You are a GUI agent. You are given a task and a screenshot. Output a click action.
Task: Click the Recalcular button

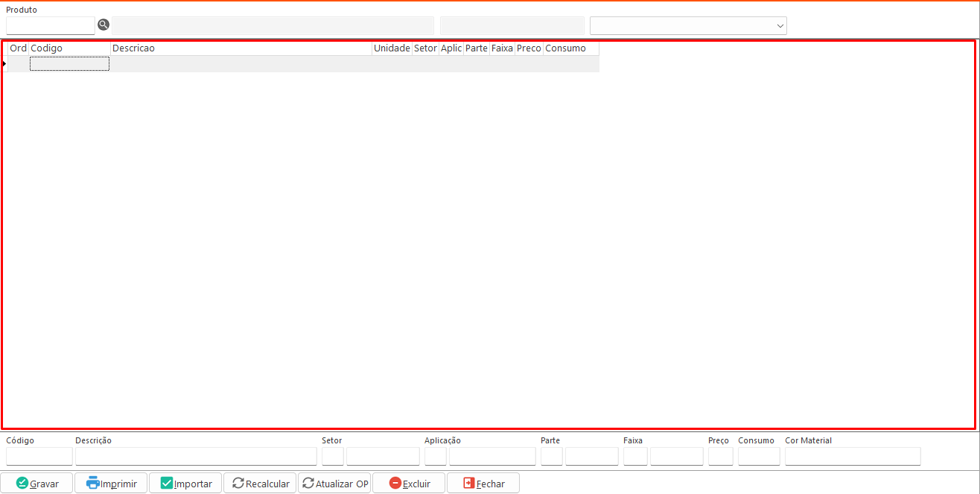[x=260, y=484]
